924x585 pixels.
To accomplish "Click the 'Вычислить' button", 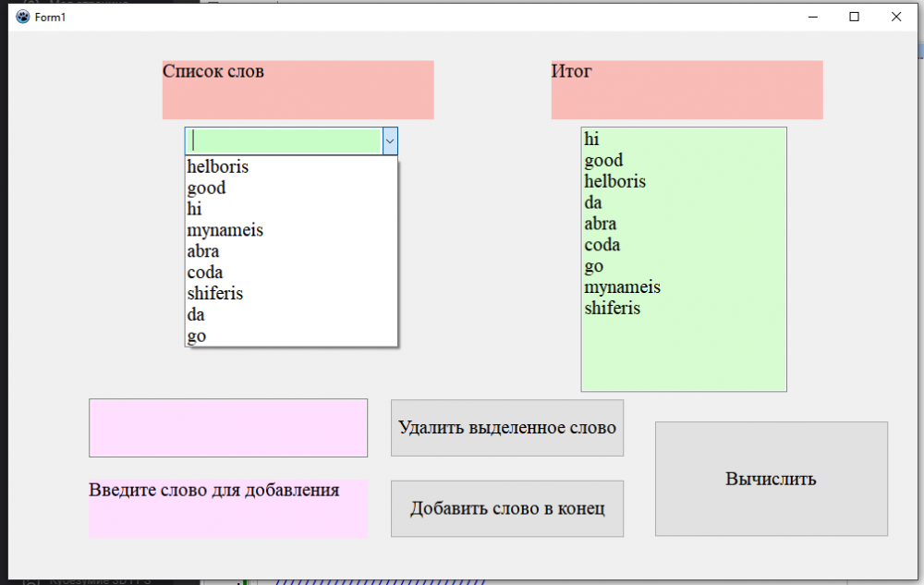I will click(x=772, y=479).
